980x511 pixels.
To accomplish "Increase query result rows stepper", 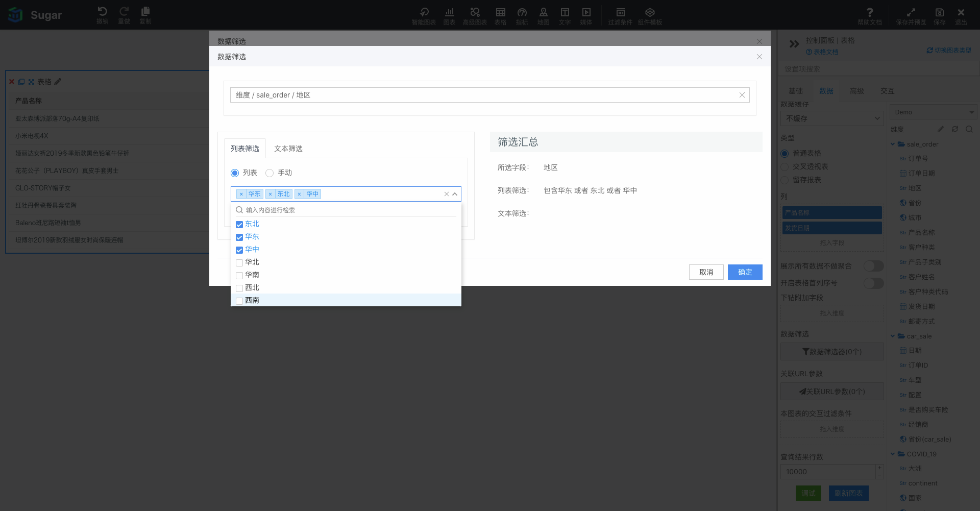I will tap(879, 468).
